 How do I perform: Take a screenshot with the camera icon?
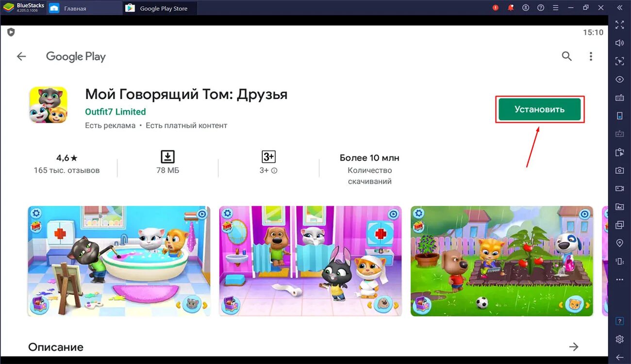pos(619,170)
